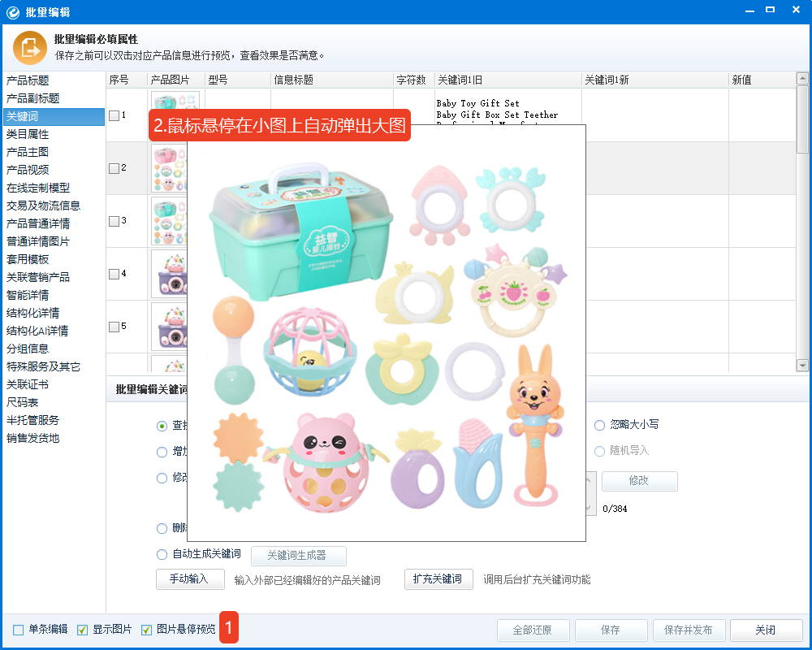Image resolution: width=812 pixels, height=650 pixels.
Task: Tick the checkbox for row 1
Action: (x=114, y=115)
